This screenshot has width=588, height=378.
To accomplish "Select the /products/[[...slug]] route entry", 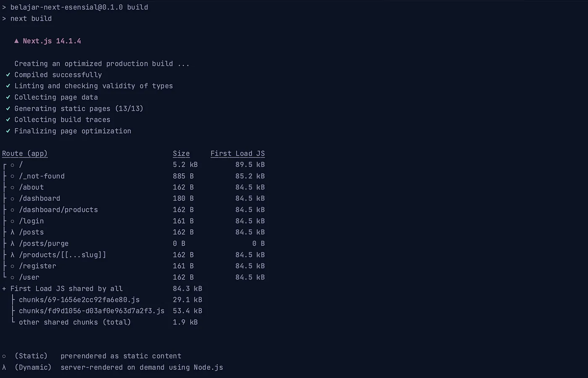I will pos(63,255).
